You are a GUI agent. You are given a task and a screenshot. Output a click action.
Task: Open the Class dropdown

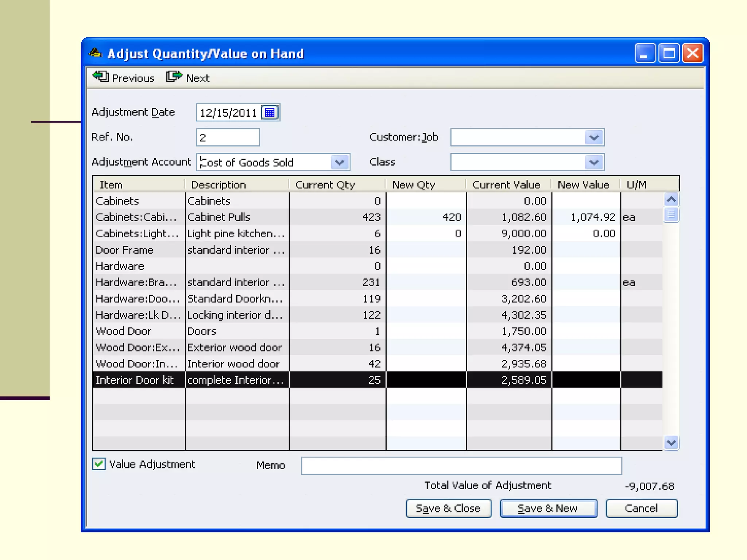(594, 162)
